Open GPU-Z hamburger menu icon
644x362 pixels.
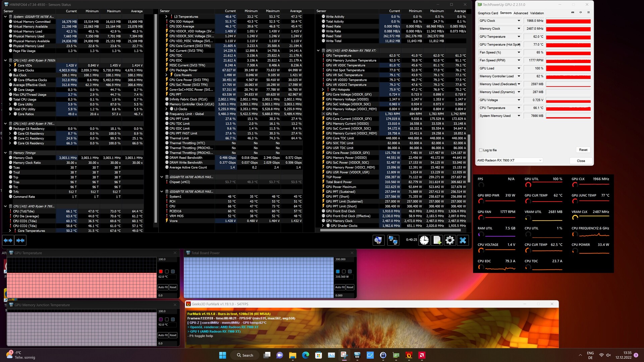click(x=588, y=12)
